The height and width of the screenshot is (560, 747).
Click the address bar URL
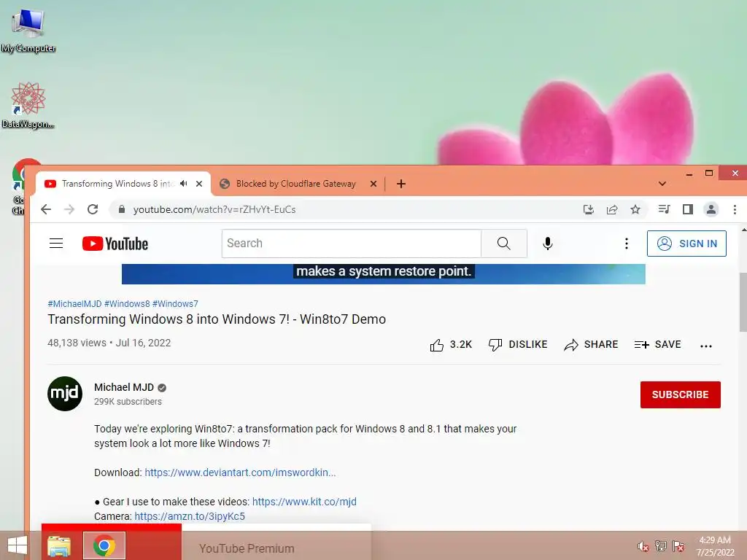click(x=214, y=209)
